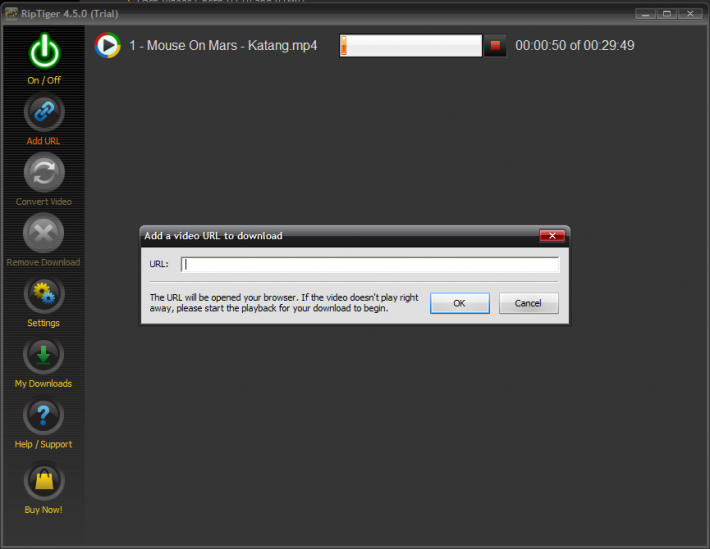
Task: Click the 'Add URL' label text
Action: click(43, 141)
